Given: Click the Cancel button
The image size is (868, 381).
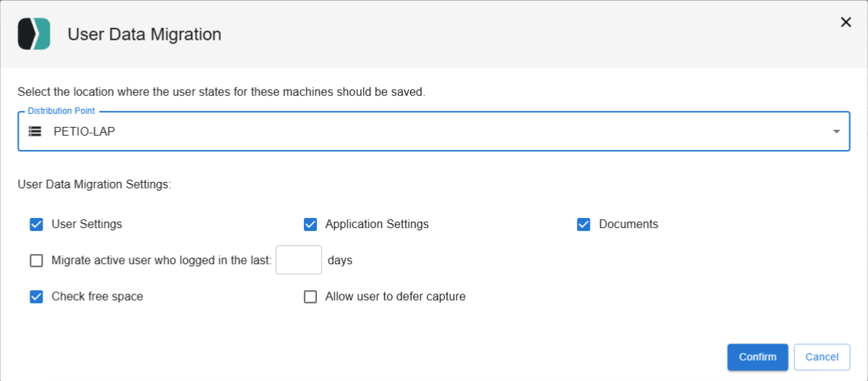Looking at the screenshot, I should (822, 356).
